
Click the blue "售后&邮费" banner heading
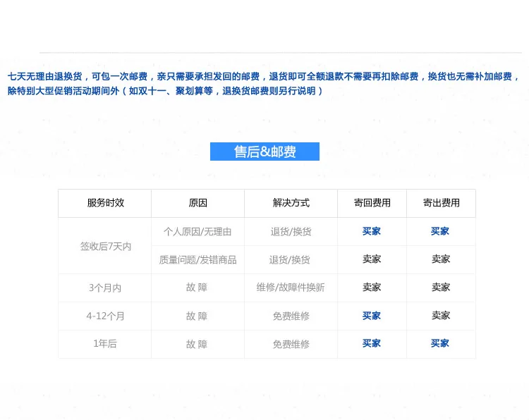[x=264, y=152]
